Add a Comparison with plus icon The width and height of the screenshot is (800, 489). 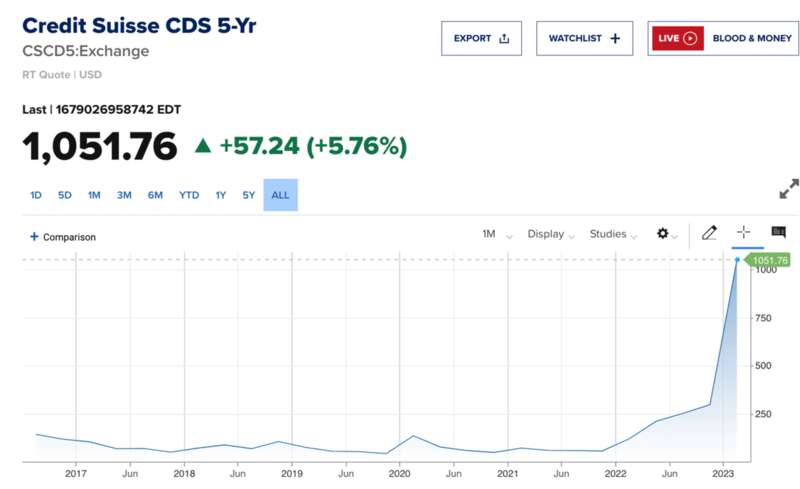pyautogui.click(x=34, y=236)
